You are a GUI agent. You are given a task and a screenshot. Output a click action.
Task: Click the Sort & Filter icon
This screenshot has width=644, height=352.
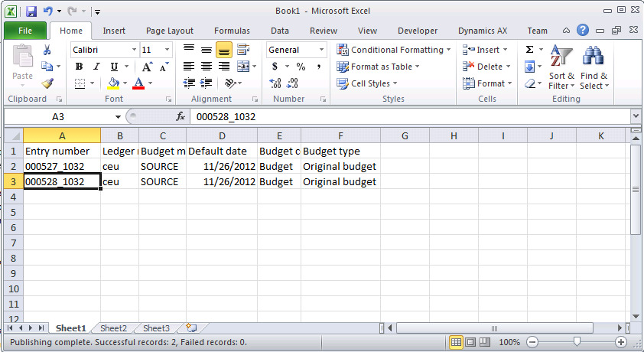pyautogui.click(x=561, y=67)
